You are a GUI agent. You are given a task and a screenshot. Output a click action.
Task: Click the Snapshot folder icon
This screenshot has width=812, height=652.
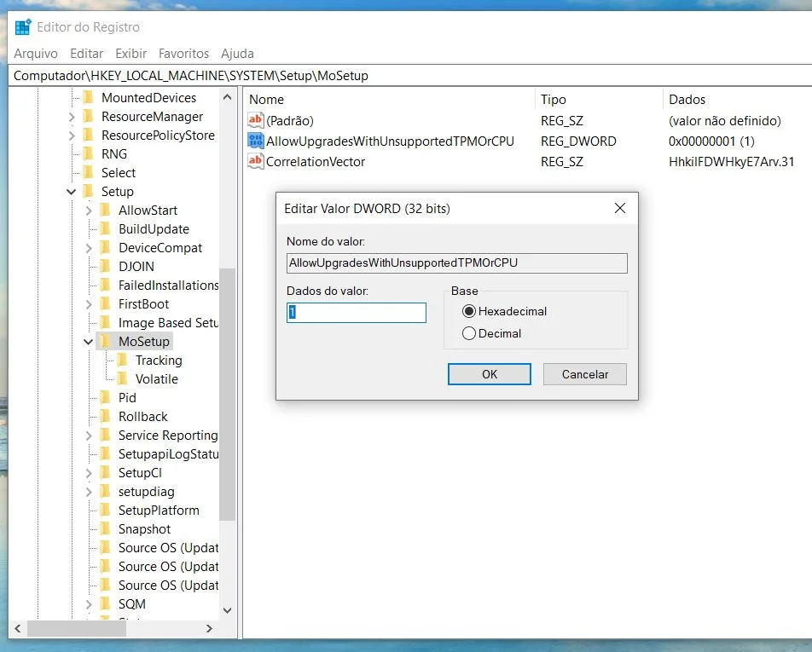tap(105, 528)
